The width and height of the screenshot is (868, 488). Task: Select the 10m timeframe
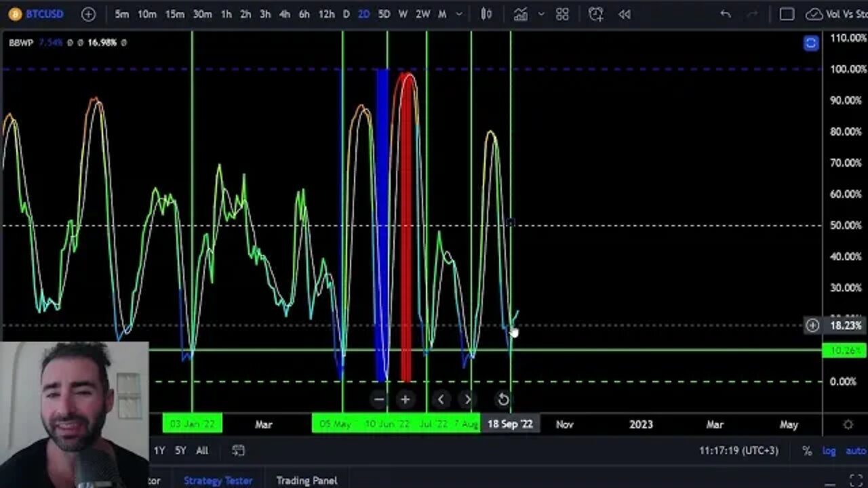pos(146,14)
